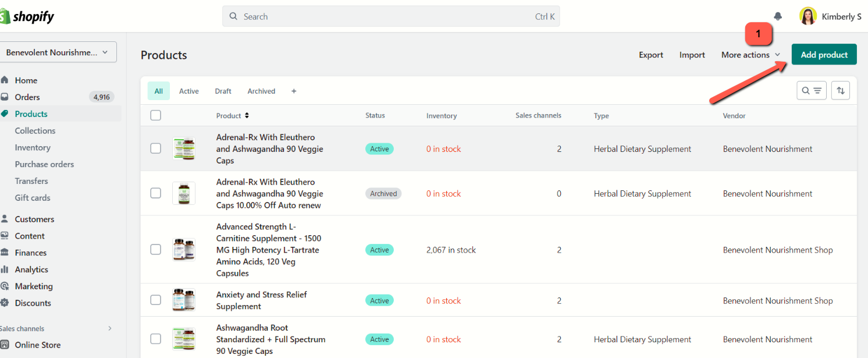Click the Status column header

(375, 115)
